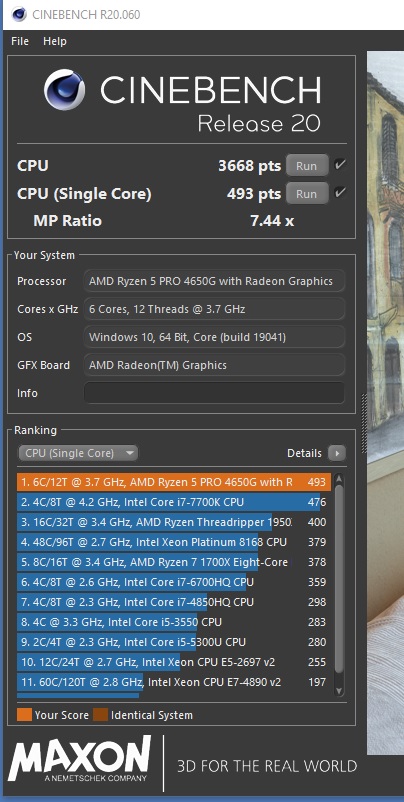Run the CPU (Single Core) benchmark
This screenshot has height=802, width=404.
[306, 194]
